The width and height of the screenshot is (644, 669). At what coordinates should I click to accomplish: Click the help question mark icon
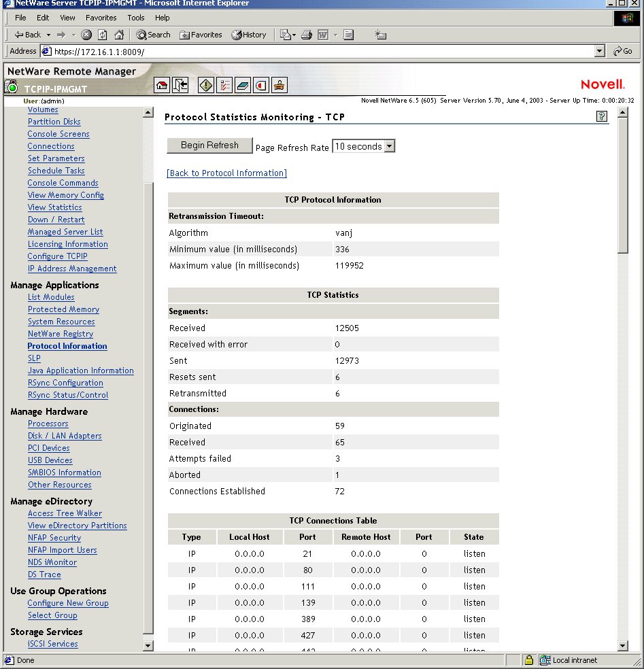pos(601,116)
